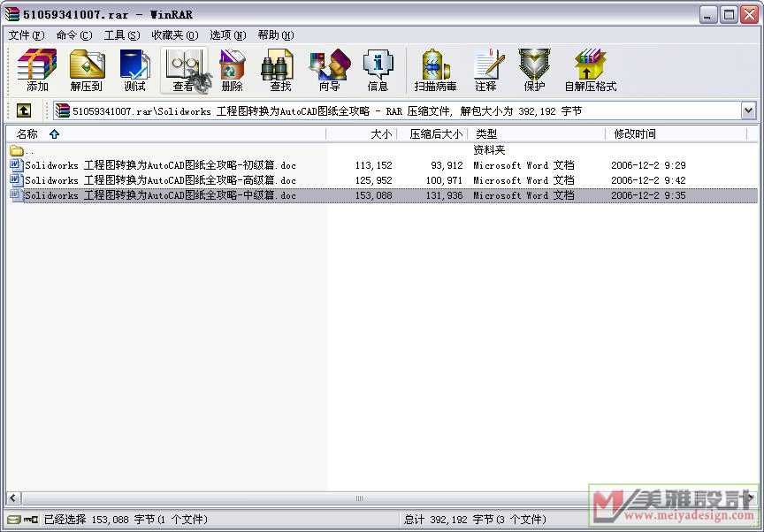Sort by 名称 column header

pos(165,133)
